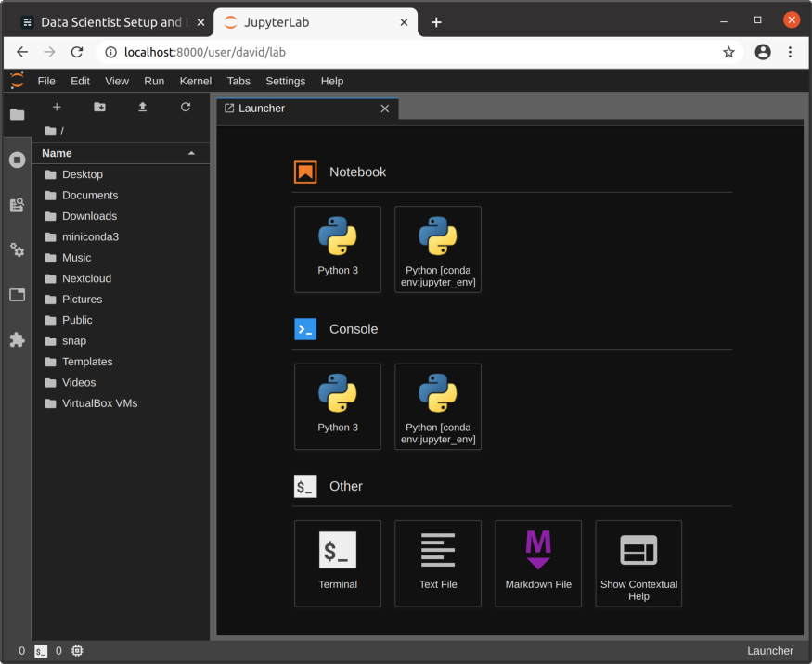Viewport: 812px width, 664px height.
Task: Open the Kernel menu
Action: coord(195,81)
